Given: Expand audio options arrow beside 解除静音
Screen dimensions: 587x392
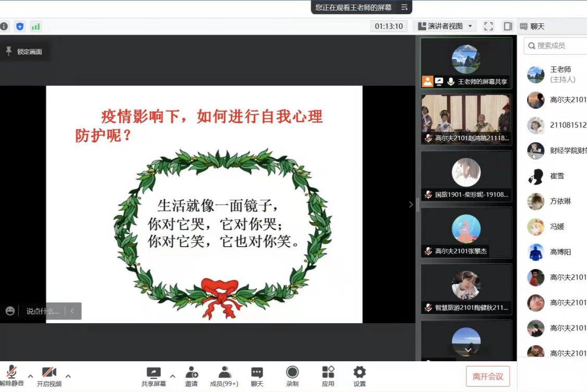Looking at the screenshot, I should pyautogui.click(x=30, y=376).
